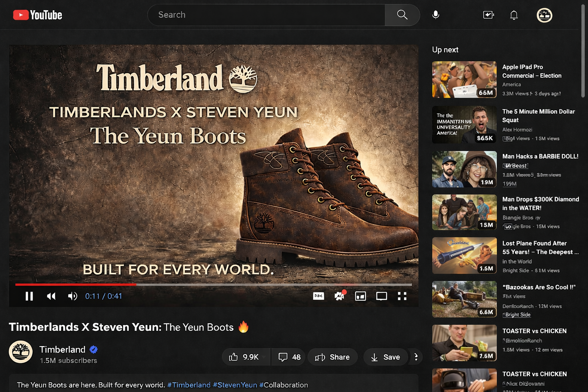
Task: Open the notifications bell
Action: (514, 15)
